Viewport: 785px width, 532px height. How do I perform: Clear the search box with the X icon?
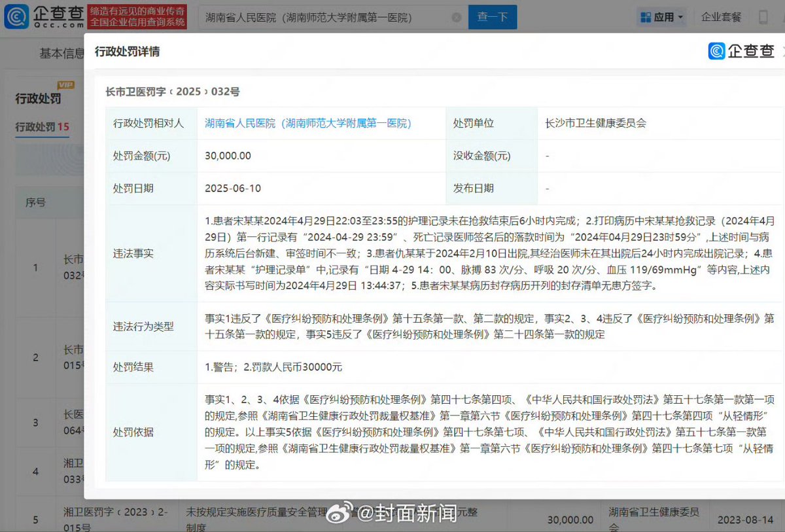click(x=457, y=18)
